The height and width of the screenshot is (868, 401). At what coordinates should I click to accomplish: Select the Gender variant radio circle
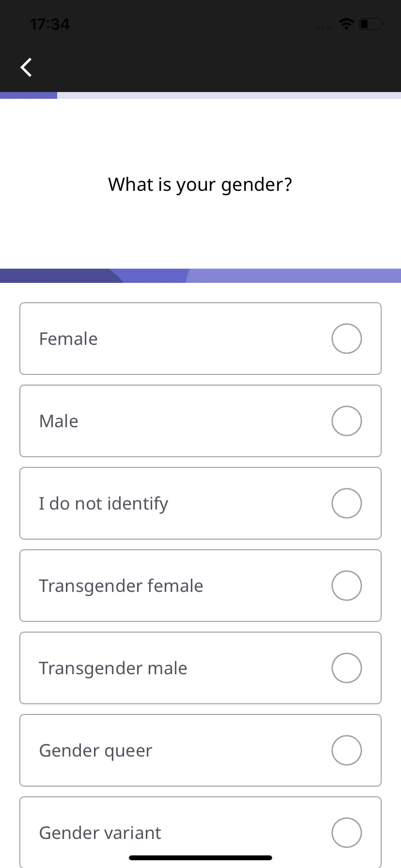click(347, 833)
